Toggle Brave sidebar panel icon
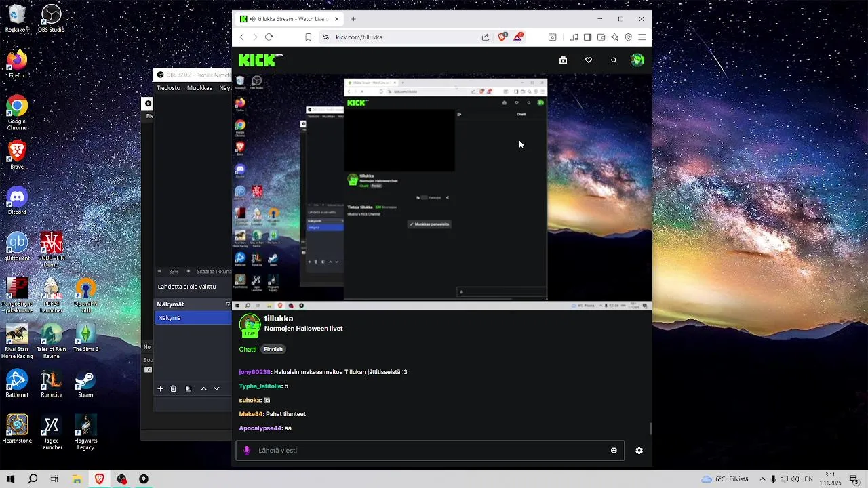Screen dimensions: 868x488 (588, 37)
